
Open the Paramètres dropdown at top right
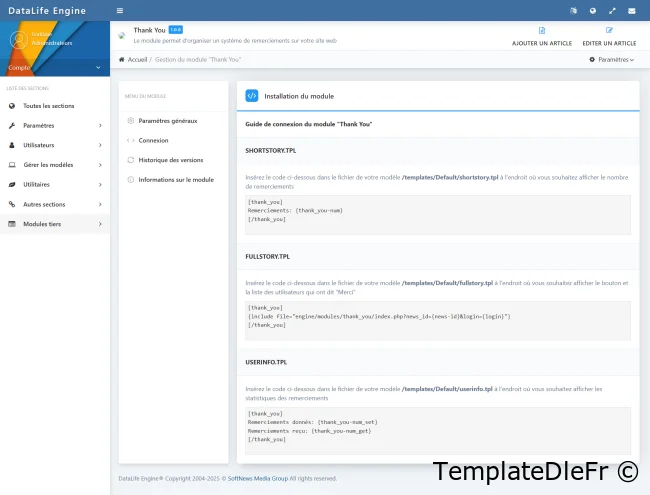612,60
